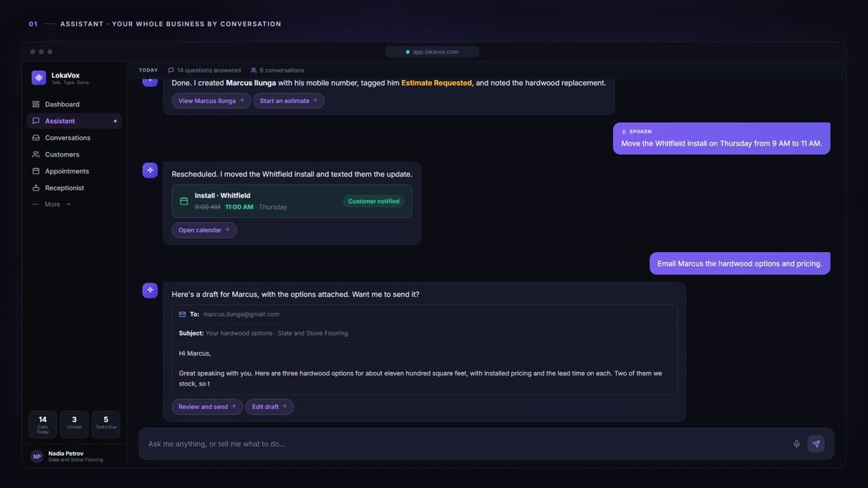868x488 pixels.
Task: Click the NP user avatar
Action: point(37,457)
